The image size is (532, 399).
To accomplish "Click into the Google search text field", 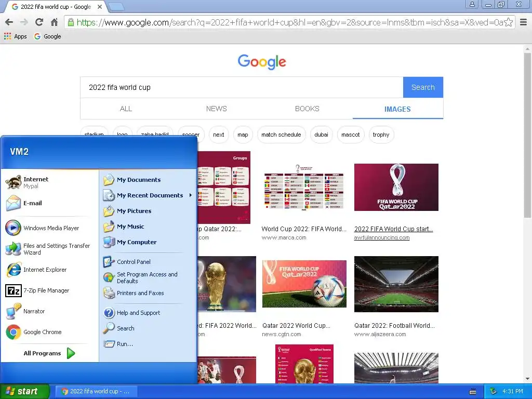I will point(242,87).
